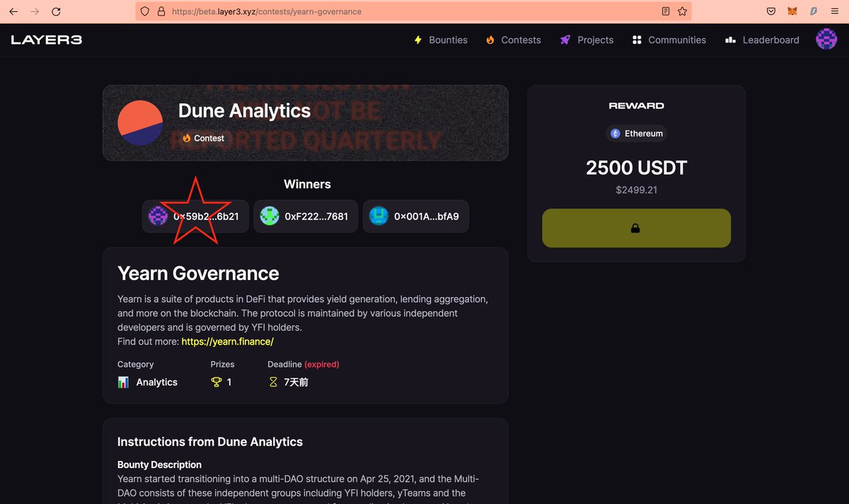
Task: Click the shield tracking protection icon
Action: (145, 11)
